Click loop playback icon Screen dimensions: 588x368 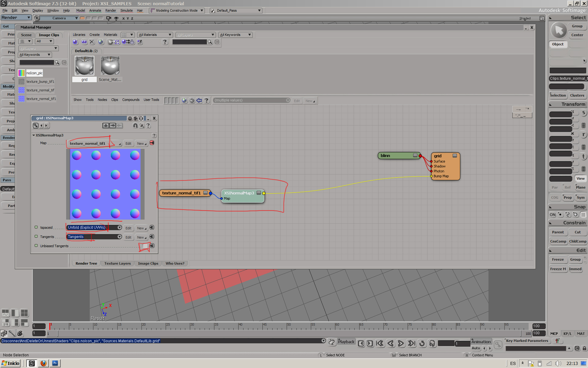[422, 343]
